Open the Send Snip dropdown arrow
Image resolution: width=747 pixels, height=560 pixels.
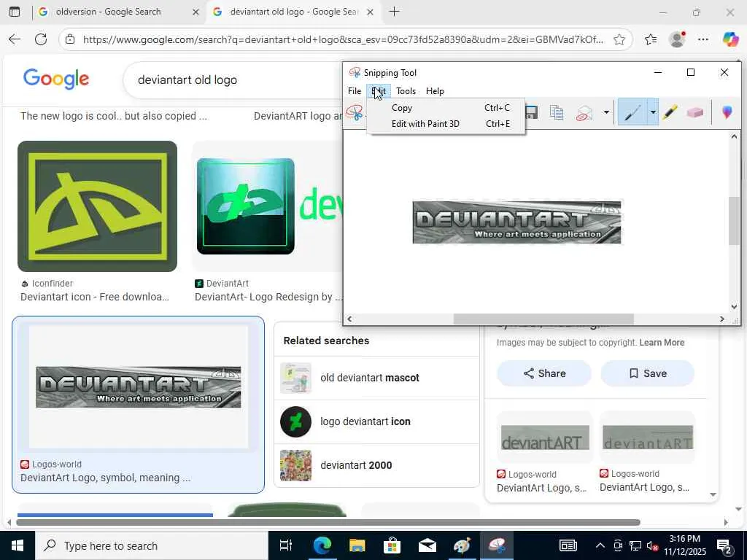point(606,112)
